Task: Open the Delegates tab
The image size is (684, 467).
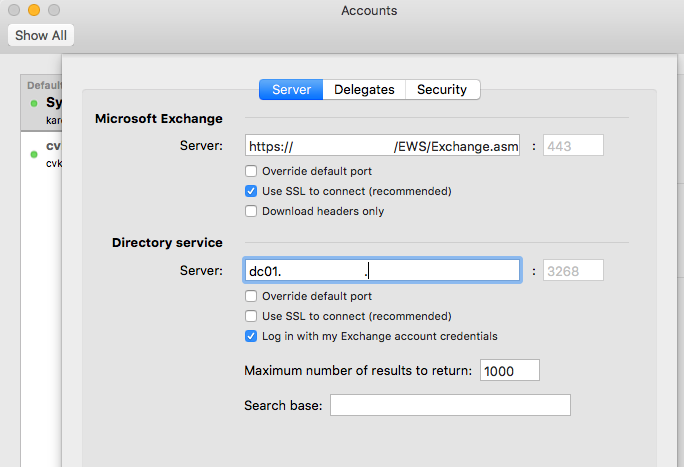Action: click(364, 90)
